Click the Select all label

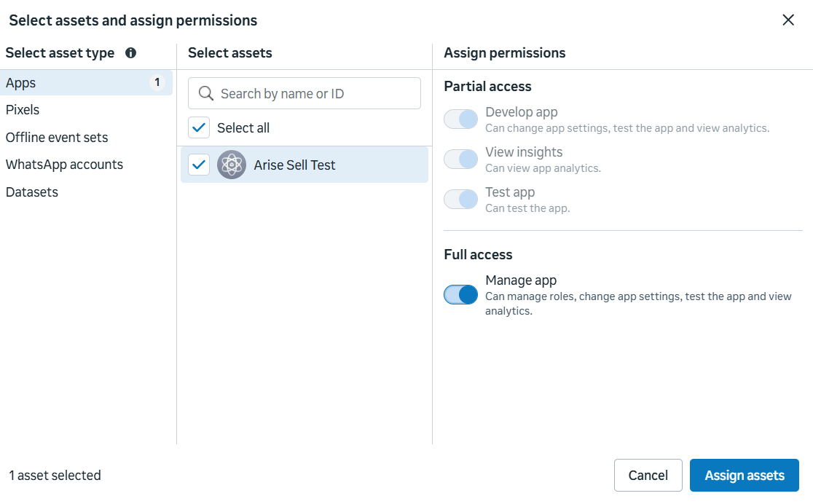(x=243, y=127)
